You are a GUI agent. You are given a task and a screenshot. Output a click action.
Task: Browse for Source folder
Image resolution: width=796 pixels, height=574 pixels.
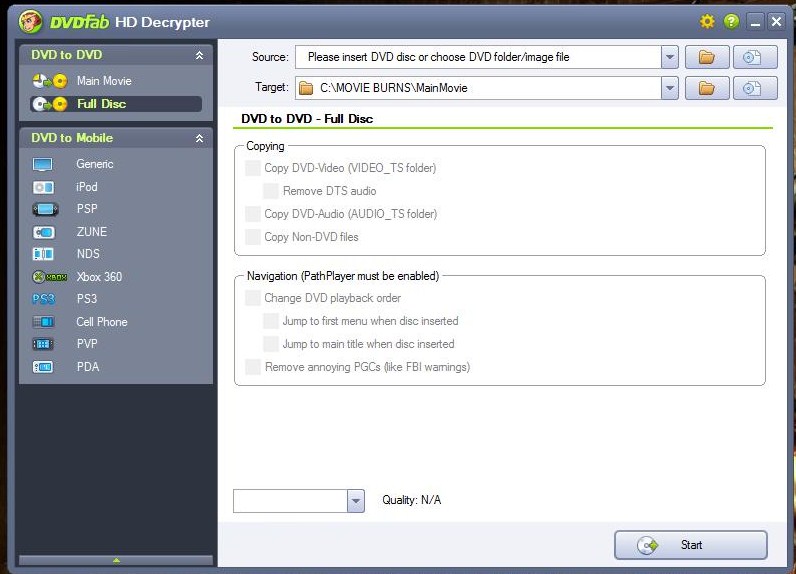707,57
